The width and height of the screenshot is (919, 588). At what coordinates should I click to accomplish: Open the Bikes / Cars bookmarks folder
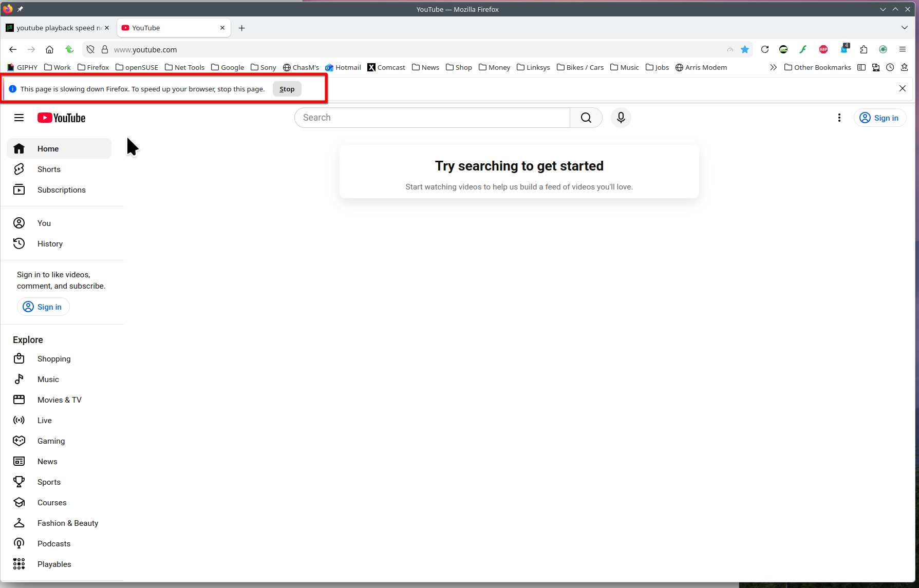[580, 67]
